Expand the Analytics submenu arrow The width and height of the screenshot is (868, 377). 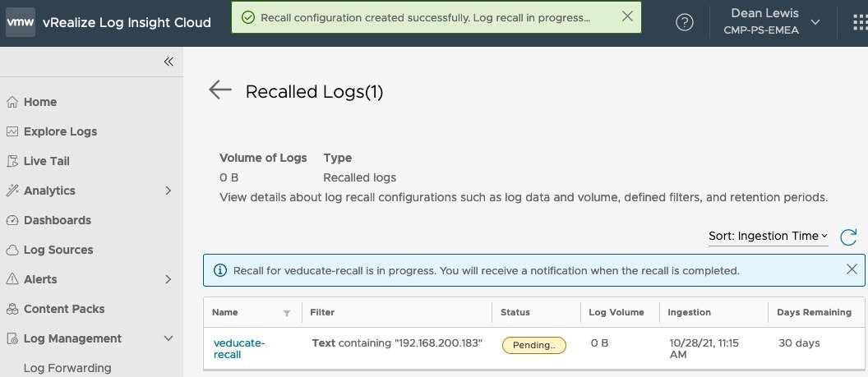(169, 191)
